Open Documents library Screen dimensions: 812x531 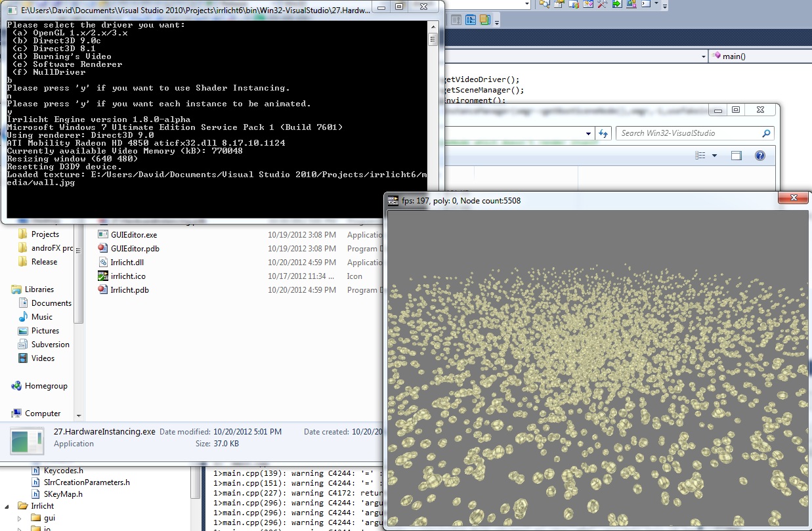51,303
